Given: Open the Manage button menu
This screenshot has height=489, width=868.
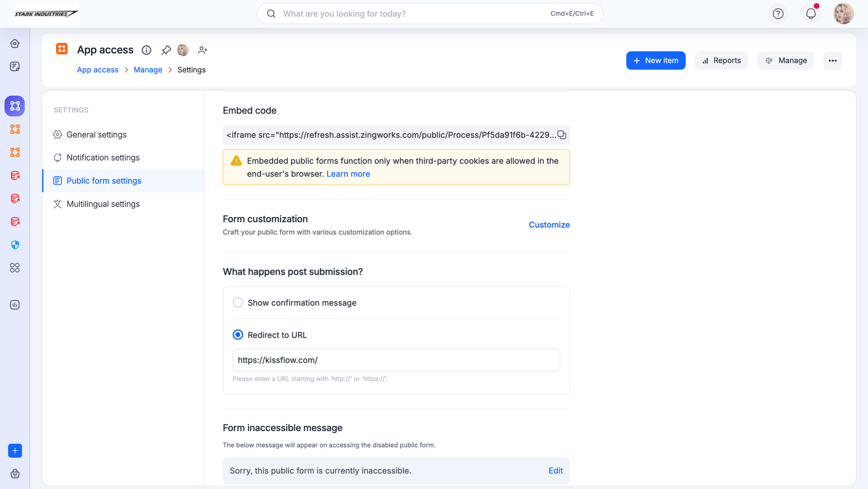Looking at the screenshot, I should pyautogui.click(x=785, y=61).
